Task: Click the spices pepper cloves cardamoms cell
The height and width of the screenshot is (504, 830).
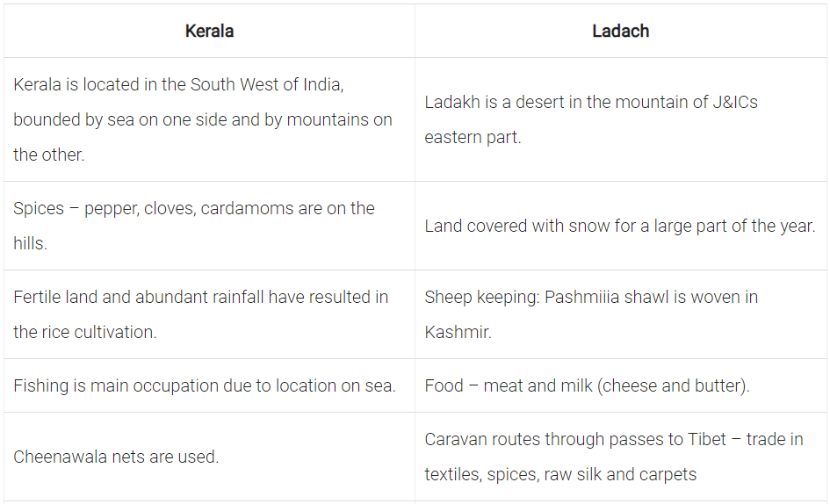Action: (x=193, y=226)
